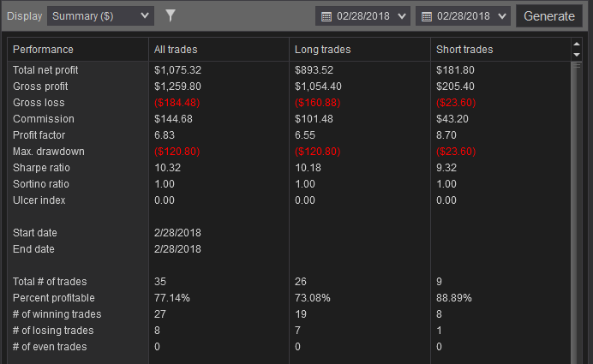This screenshot has height=364, width=593.
Task: Select the $43.20 short commission value
Action: click(x=452, y=119)
